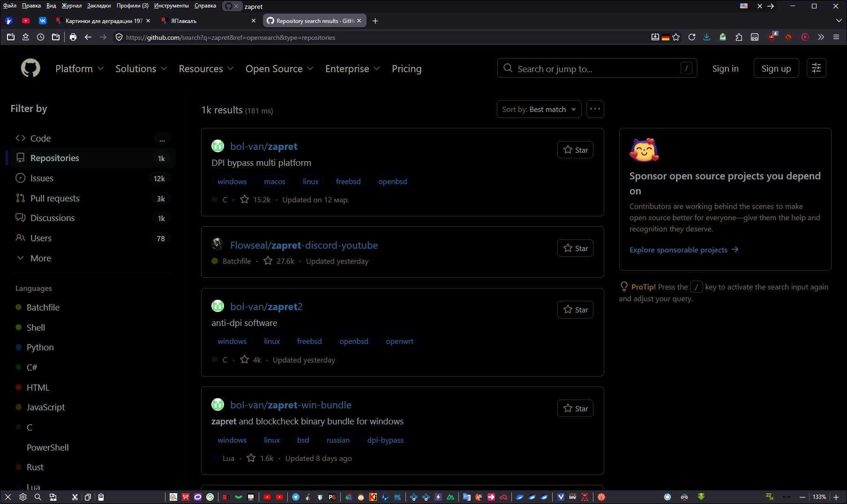The image size is (847, 504).
Task: Star the bol-van/zapret repository
Action: click(x=575, y=150)
